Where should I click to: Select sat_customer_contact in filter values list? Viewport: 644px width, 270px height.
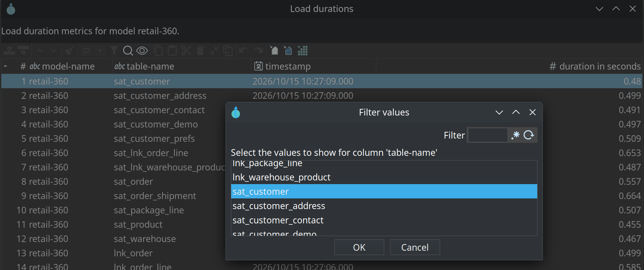tap(384, 220)
